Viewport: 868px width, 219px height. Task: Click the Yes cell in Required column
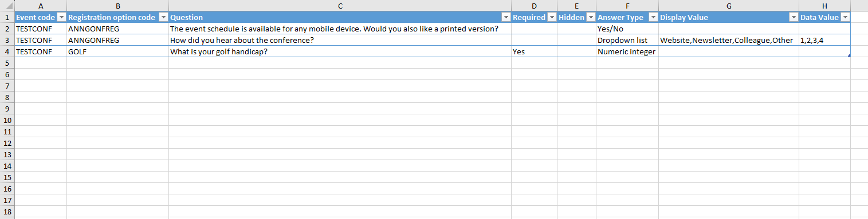click(534, 51)
